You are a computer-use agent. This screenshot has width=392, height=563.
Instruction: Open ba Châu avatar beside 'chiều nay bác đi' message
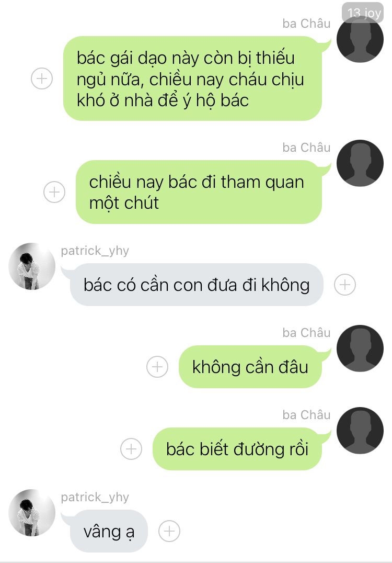tap(360, 163)
